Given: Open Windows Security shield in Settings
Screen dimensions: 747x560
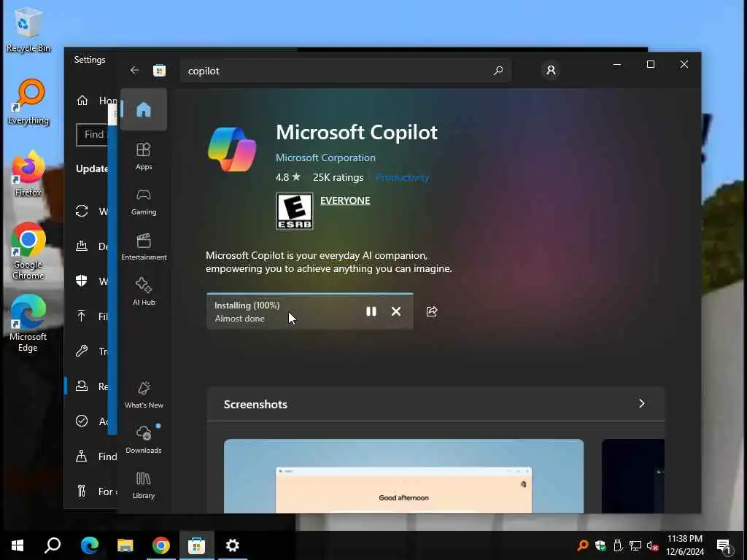Looking at the screenshot, I should click(82, 281).
